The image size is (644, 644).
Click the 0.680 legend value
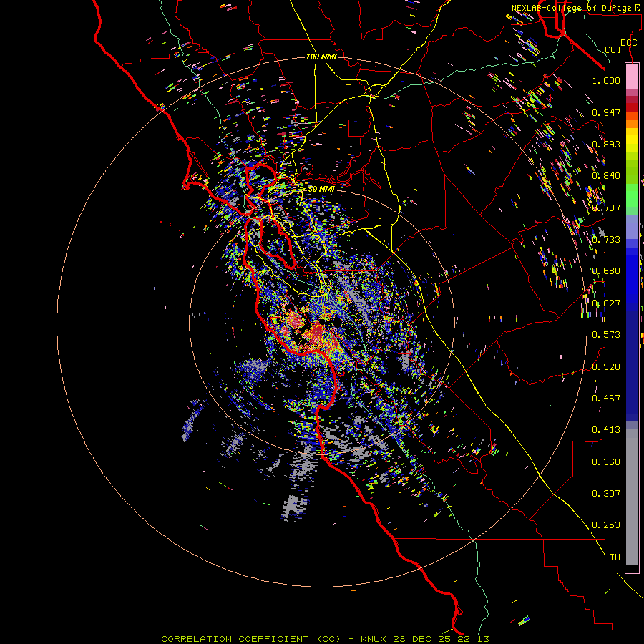pyautogui.click(x=606, y=270)
